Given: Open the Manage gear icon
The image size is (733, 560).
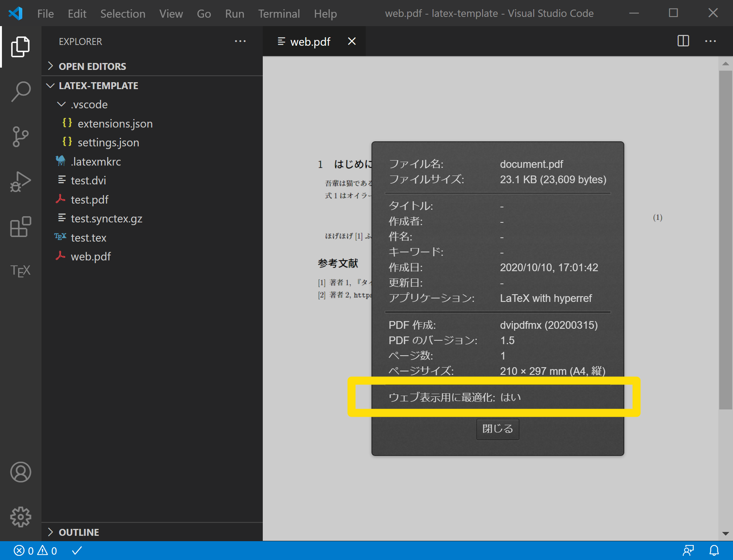Looking at the screenshot, I should click(x=20, y=517).
